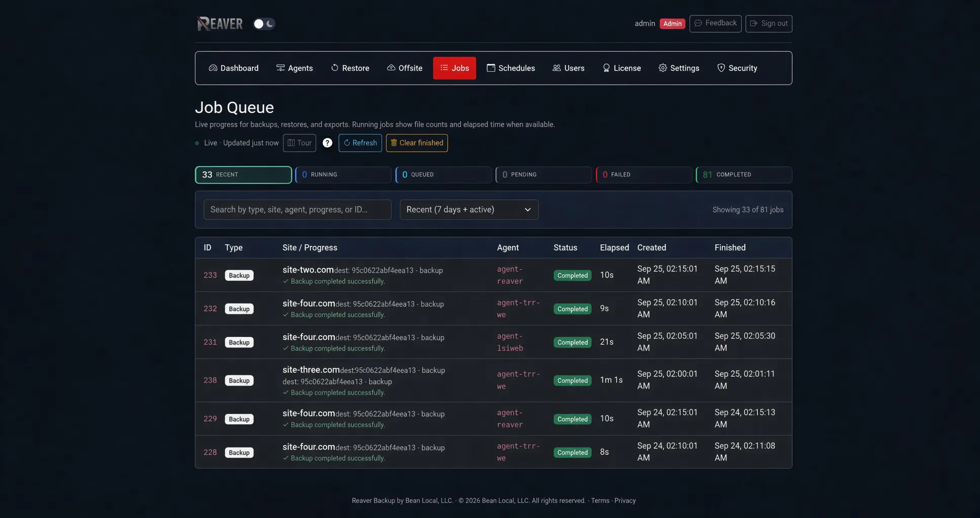
Task: Click the trash icon in Clear finished
Action: pos(394,143)
